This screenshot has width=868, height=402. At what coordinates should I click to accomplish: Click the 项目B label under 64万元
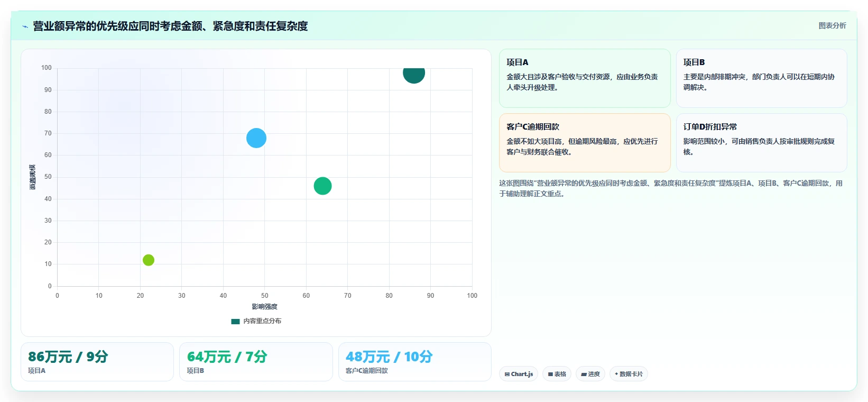[x=195, y=371]
